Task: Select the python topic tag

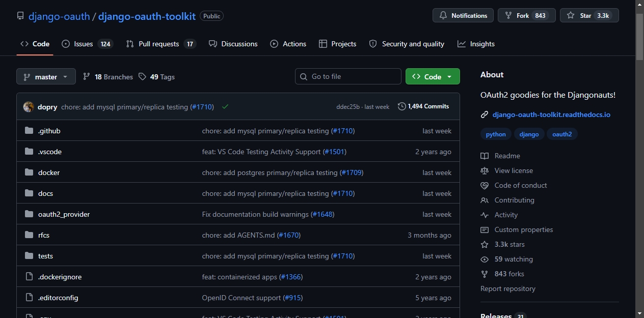Action: [496, 134]
